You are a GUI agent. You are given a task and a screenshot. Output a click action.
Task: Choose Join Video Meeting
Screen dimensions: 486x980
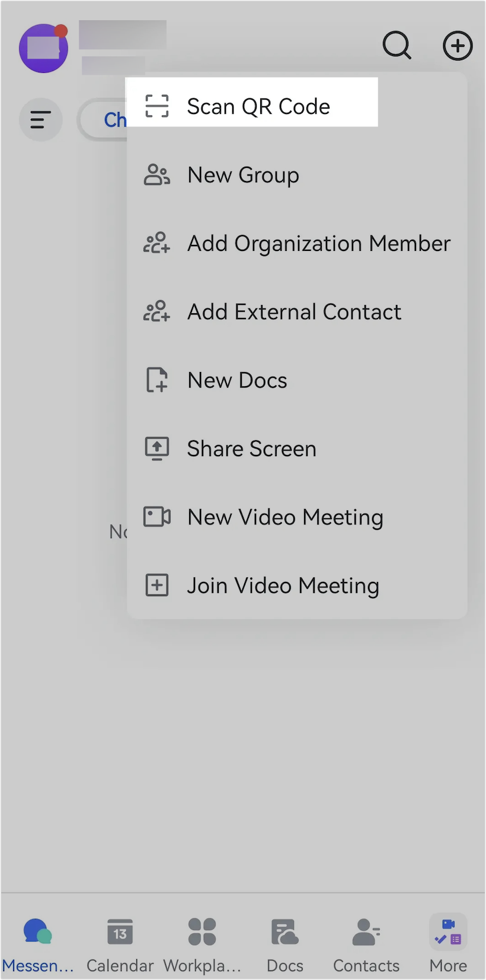(x=283, y=585)
